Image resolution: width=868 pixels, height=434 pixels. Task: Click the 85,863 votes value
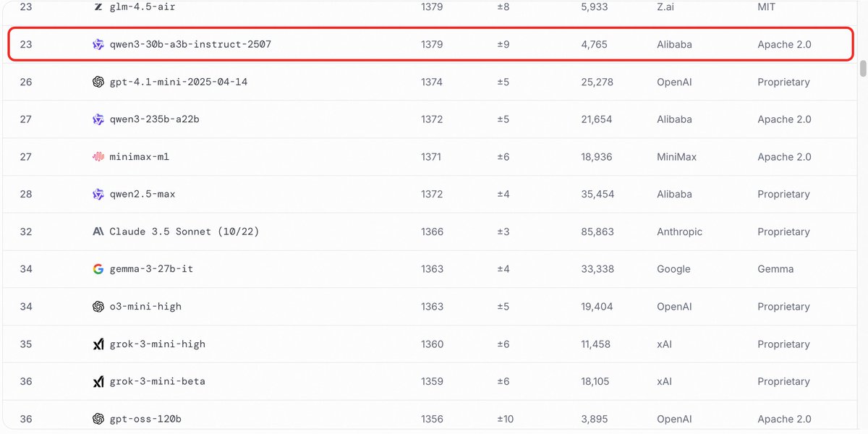[x=597, y=231]
